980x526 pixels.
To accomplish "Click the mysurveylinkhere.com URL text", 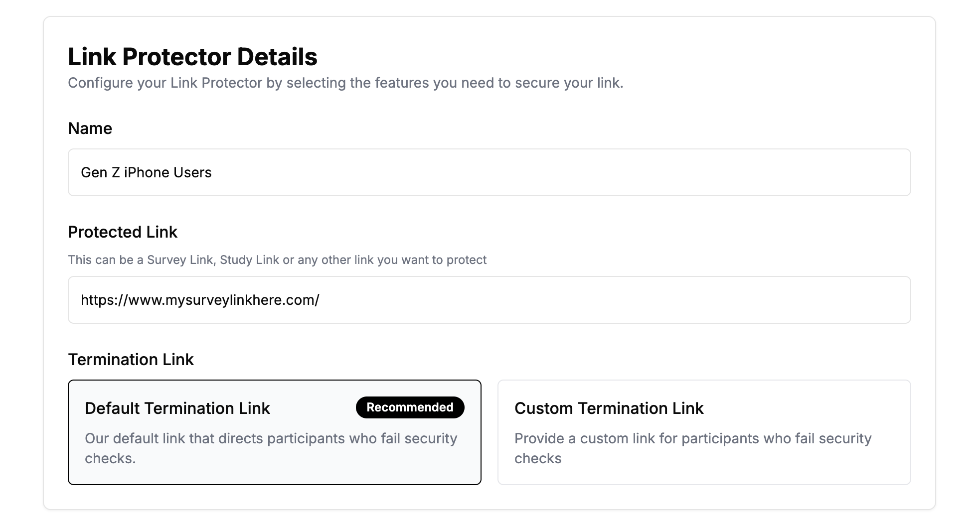I will click(x=200, y=300).
